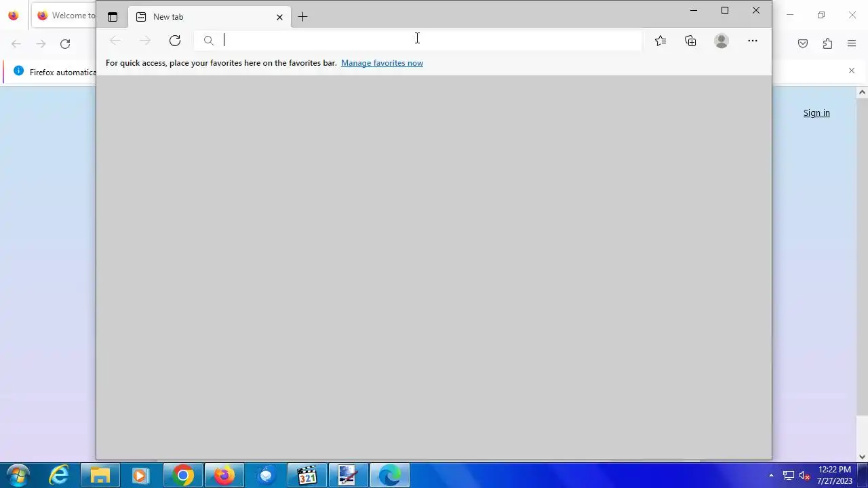Open Media Player Classic 321 icon

coord(307,476)
